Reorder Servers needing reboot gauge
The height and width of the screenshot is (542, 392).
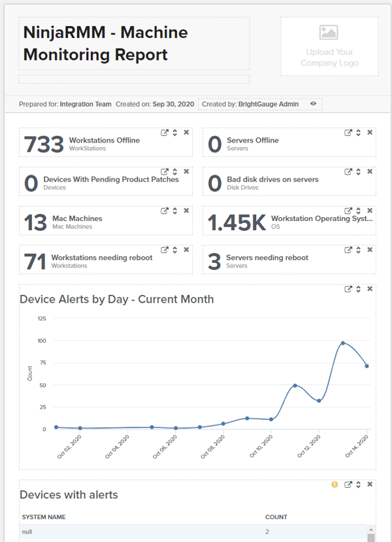[x=359, y=250]
